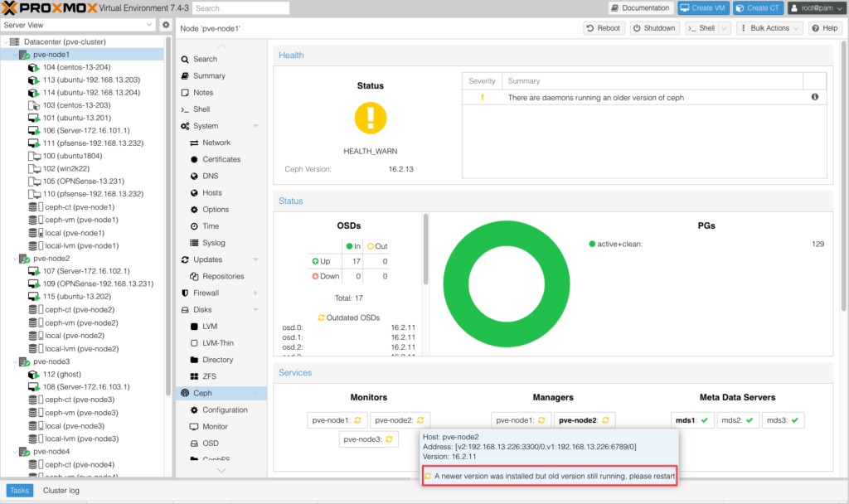Click the refresh icon beside Monitors pve-node1
The width and height of the screenshot is (849, 504).
click(x=357, y=420)
